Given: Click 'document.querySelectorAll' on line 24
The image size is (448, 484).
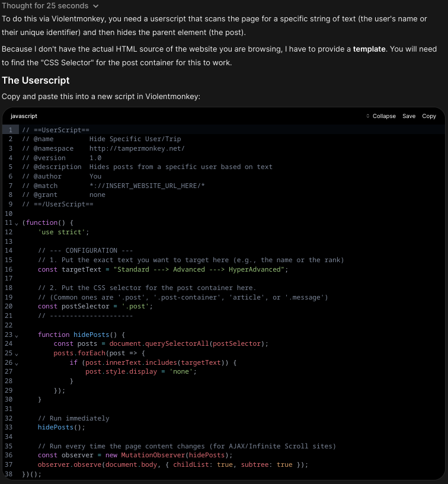Looking at the screenshot, I should 159,343.
